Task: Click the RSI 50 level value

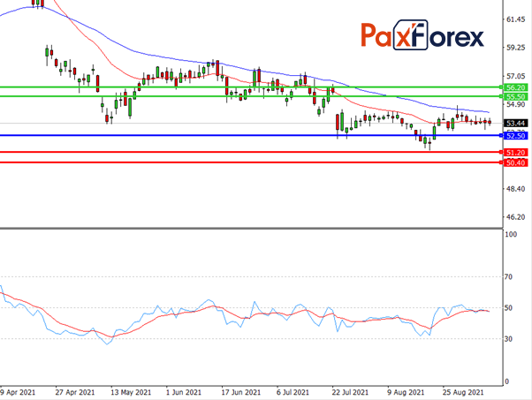Action: [x=508, y=308]
